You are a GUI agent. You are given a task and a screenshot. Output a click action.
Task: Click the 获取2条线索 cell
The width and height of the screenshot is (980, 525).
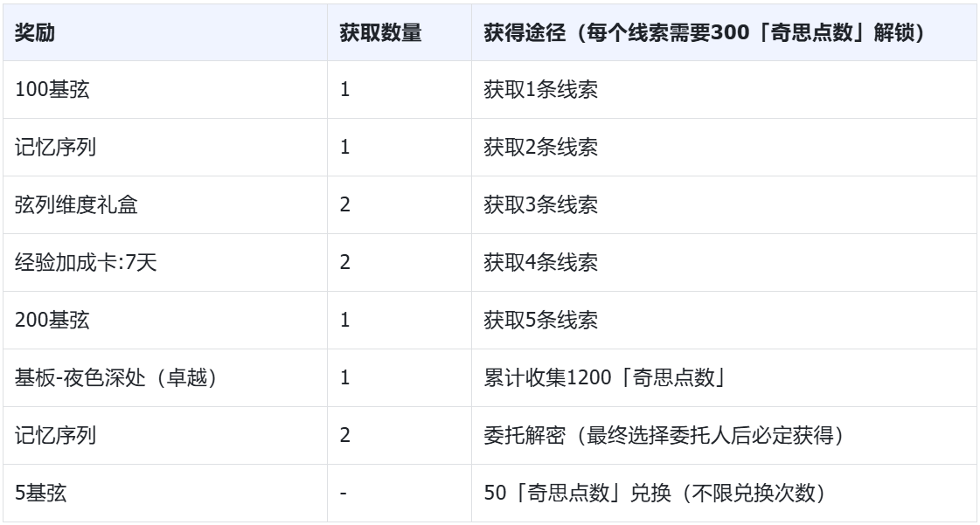(724, 148)
